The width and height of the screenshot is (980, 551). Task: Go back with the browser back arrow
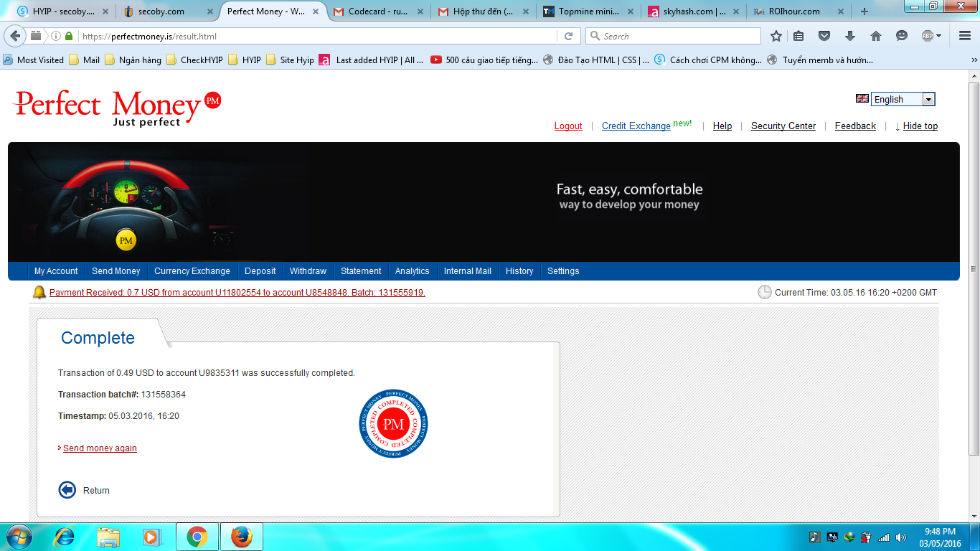[x=16, y=36]
